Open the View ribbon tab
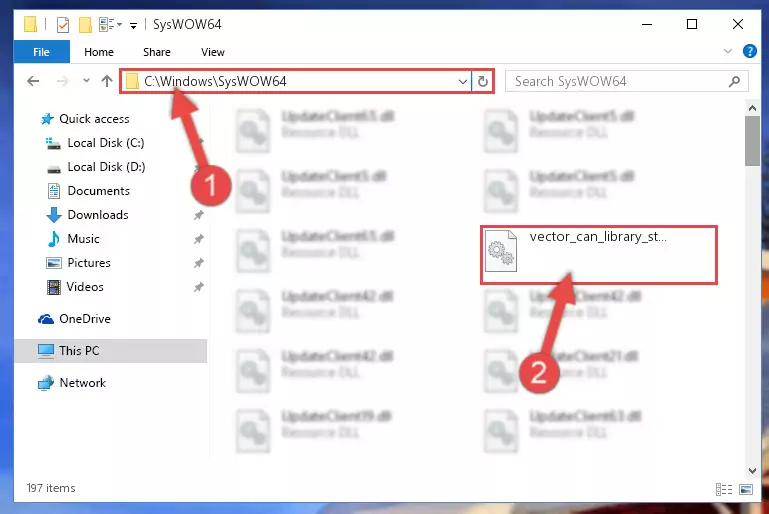 tap(213, 52)
